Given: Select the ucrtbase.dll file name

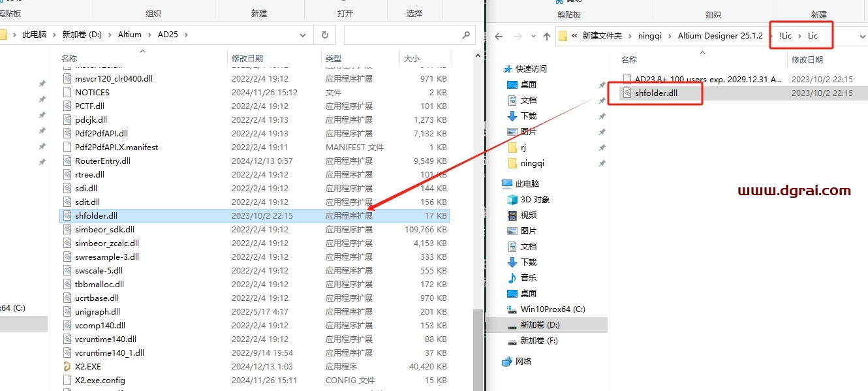Looking at the screenshot, I should pos(97,298).
